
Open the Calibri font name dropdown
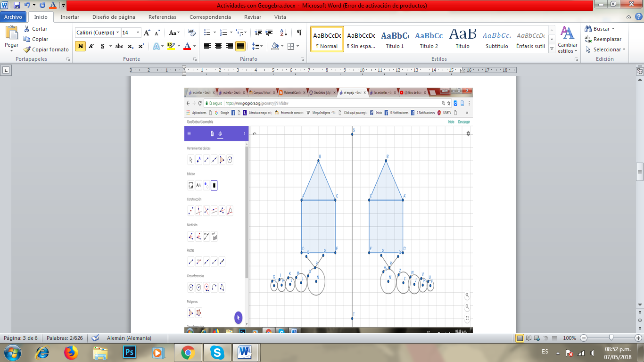[x=117, y=33]
